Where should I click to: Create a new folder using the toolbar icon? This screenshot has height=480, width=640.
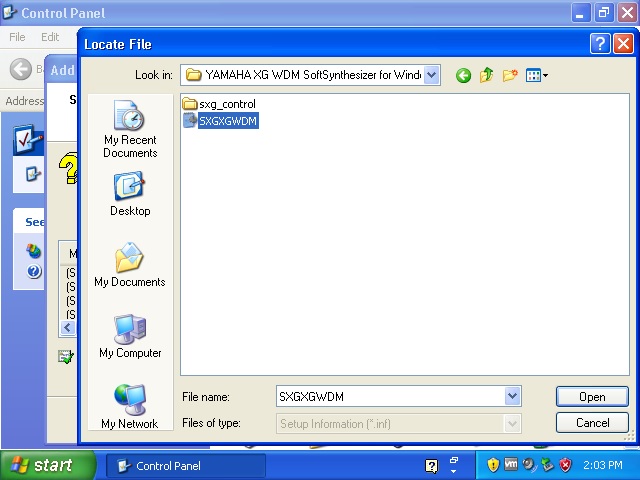pos(511,75)
